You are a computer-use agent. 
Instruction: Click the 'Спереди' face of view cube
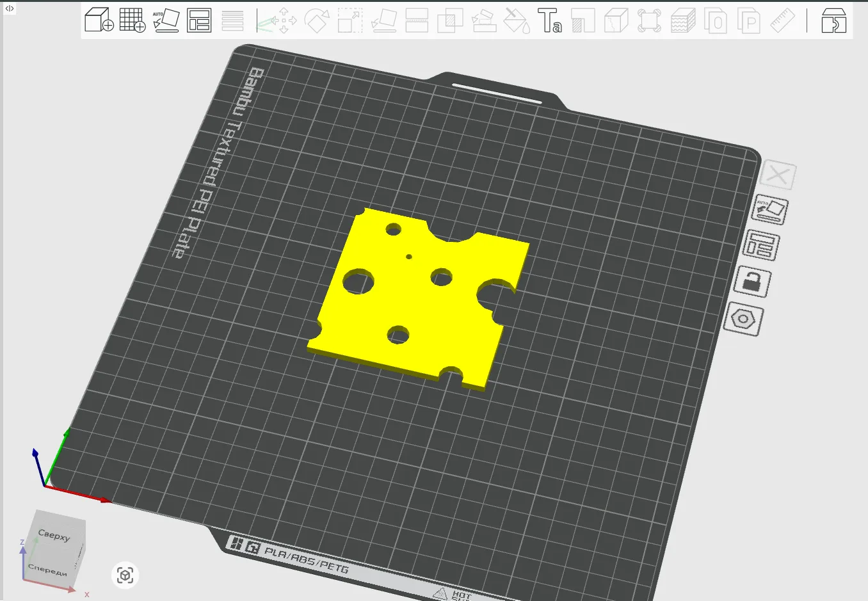49,569
